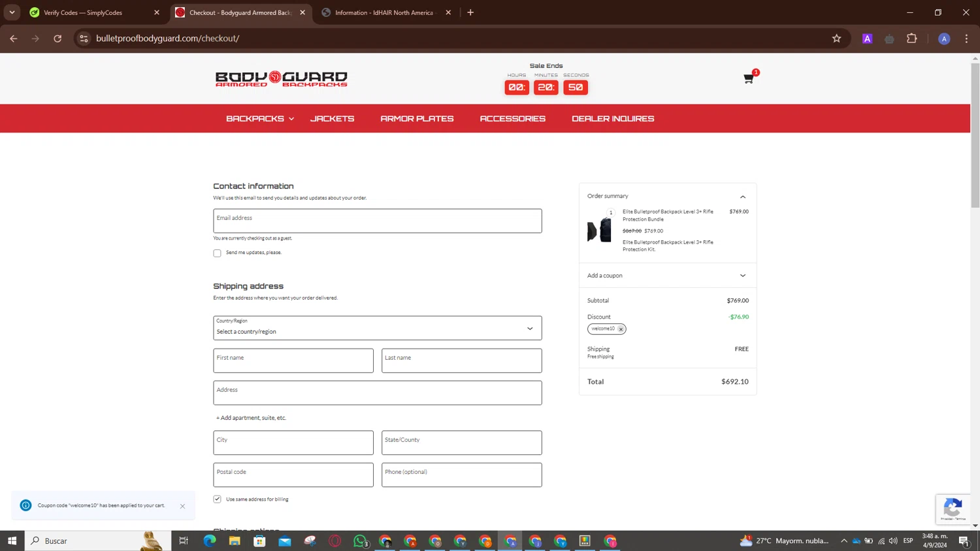The image size is (980, 551).
Task: Open the Chrome tab search dropdown
Action: click(x=12, y=12)
